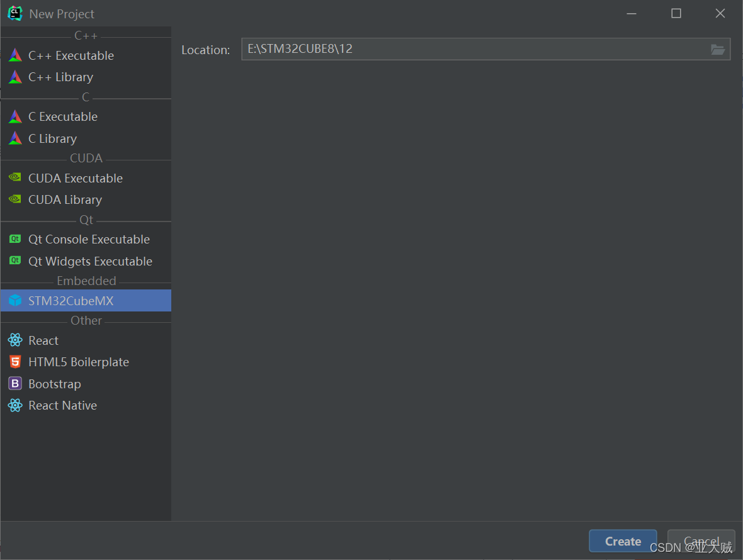The height and width of the screenshot is (560, 743).
Task: Close the New Project dialog
Action: click(x=720, y=14)
